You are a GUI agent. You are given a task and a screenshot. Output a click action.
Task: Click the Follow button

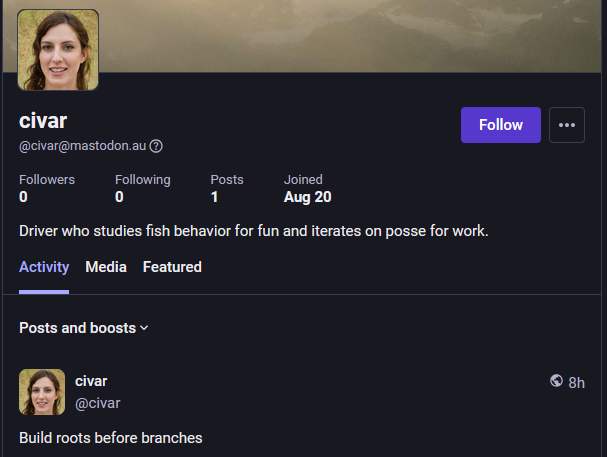tap(501, 125)
